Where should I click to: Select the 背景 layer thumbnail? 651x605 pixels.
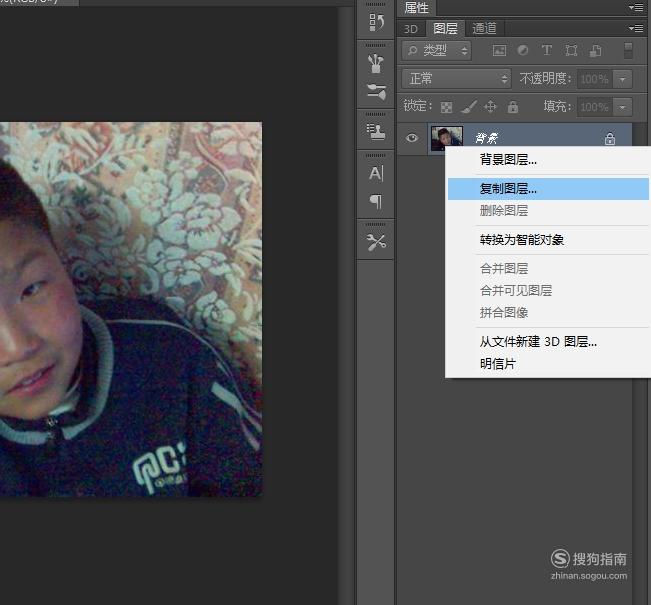(x=446, y=138)
